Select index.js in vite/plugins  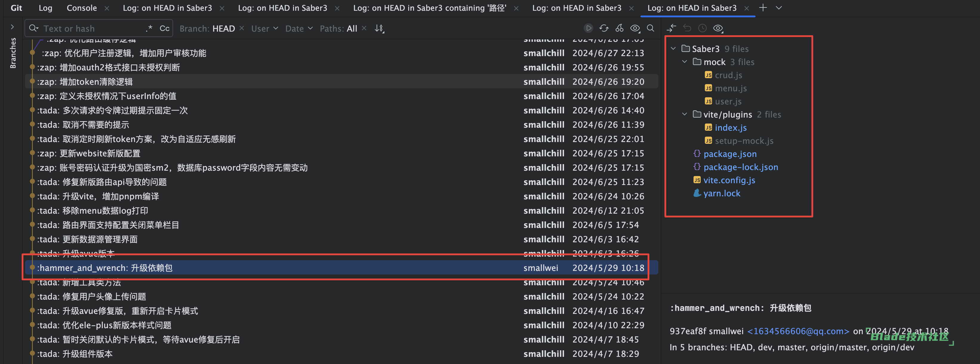(731, 127)
